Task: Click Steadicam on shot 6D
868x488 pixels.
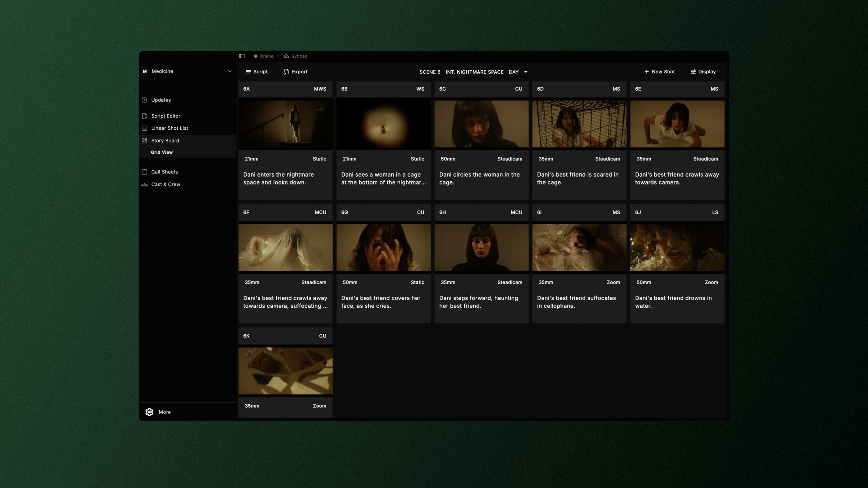Action: 608,159
